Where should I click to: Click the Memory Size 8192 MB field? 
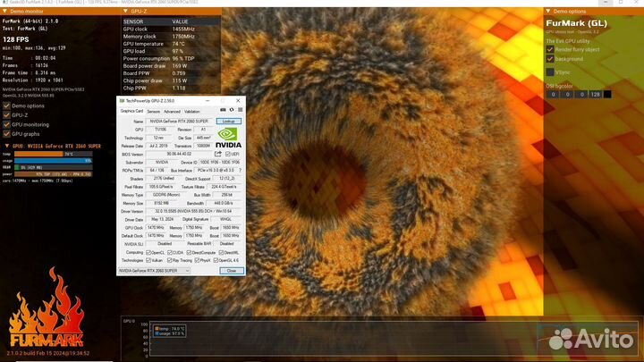161,203
